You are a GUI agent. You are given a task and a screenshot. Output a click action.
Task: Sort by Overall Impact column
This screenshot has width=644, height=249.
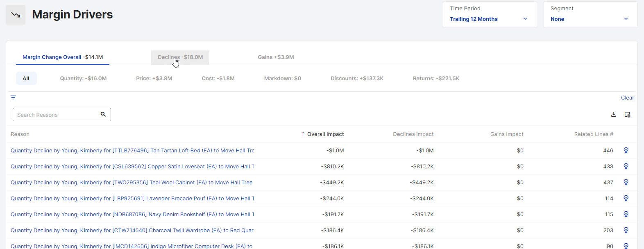click(x=325, y=134)
